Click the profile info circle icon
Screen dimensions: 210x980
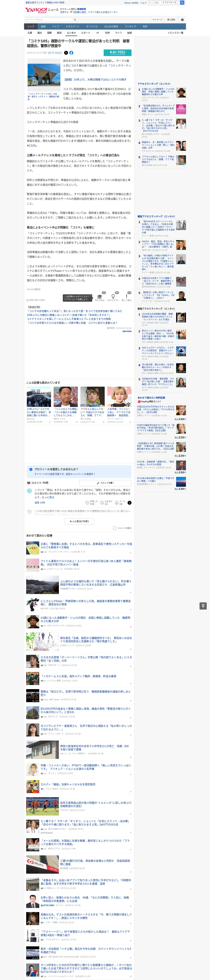31,469
